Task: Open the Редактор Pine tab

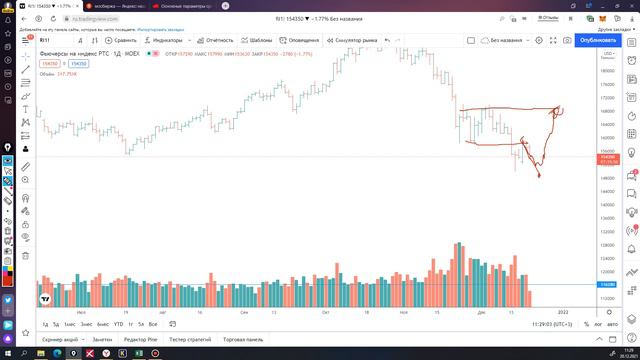Action: click(x=140, y=340)
